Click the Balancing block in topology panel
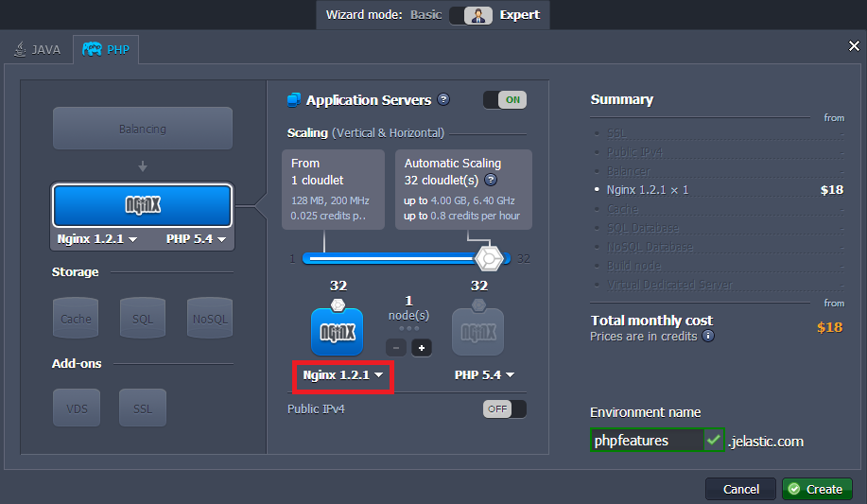The image size is (867, 504). point(142,129)
